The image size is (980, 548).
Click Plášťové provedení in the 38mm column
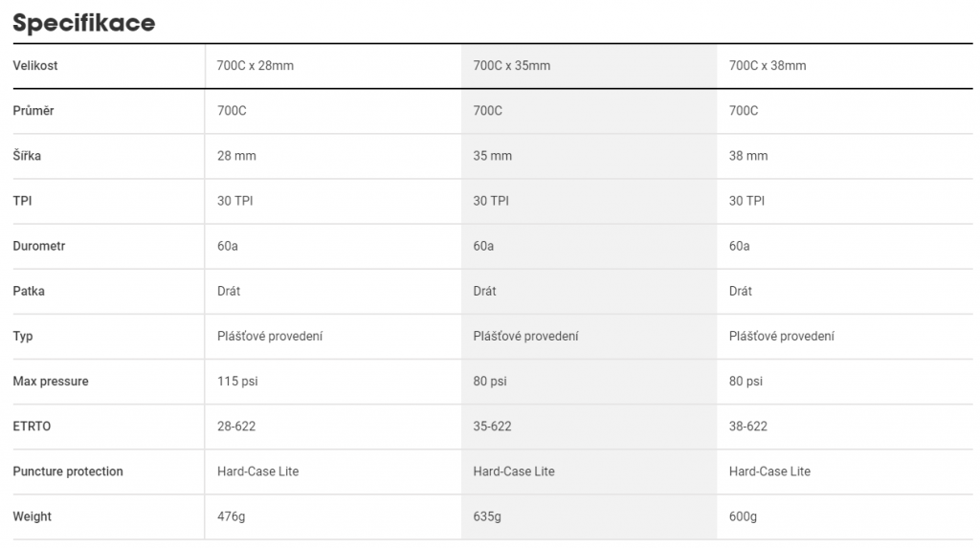coord(781,337)
